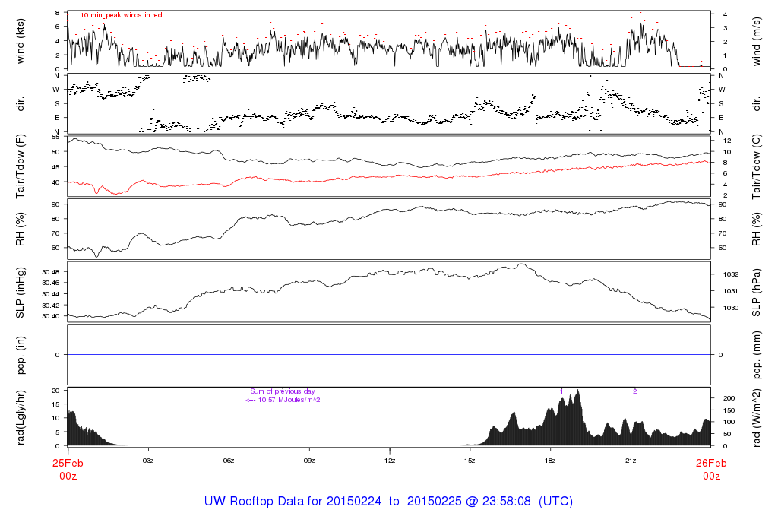Click the 'SLP (hPa)' right axis label

[x=757, y=292]
